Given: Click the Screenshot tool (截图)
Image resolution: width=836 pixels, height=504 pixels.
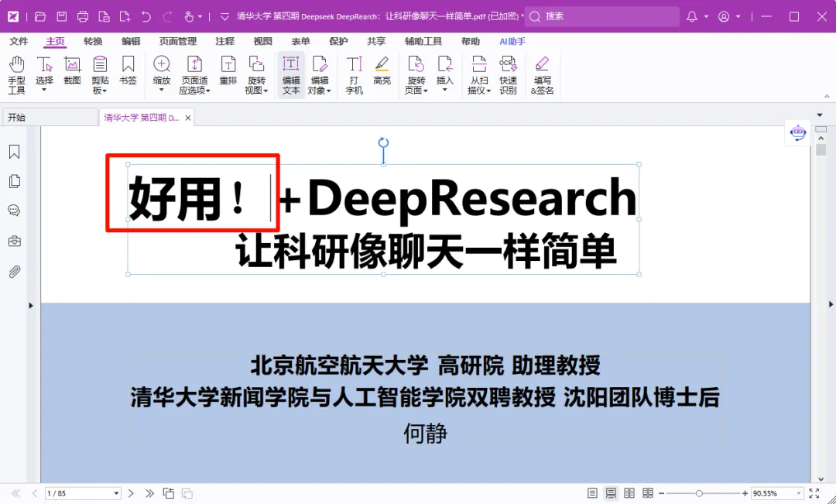Looking at the screenshot, I should point(72,70).
